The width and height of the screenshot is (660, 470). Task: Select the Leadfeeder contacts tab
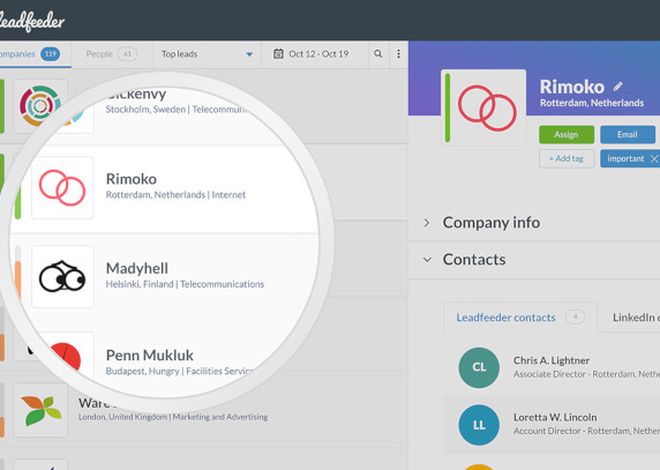point(520,317)
